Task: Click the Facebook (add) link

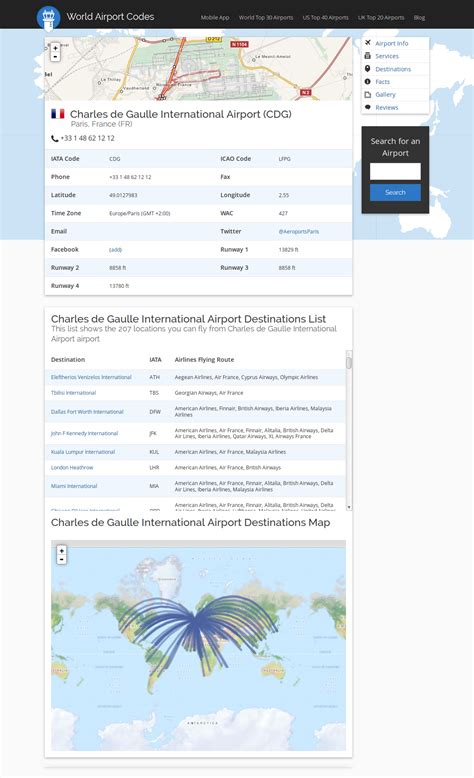Action: click(x=115, y=250)
